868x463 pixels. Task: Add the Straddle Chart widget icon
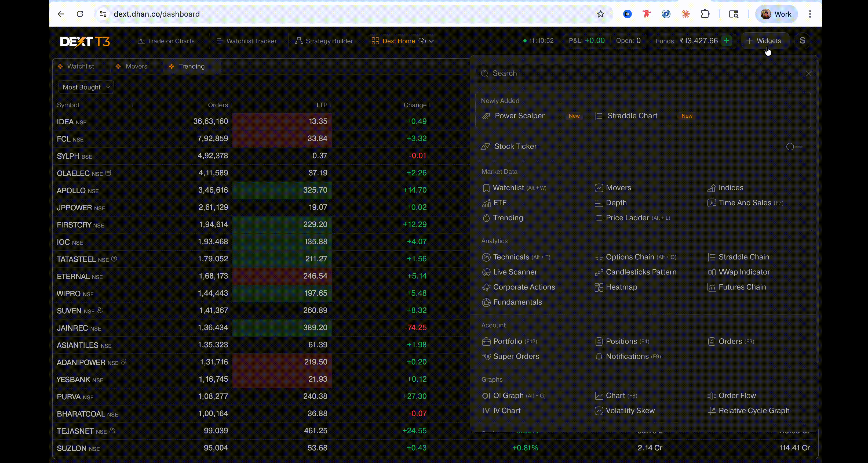point(599,116)
